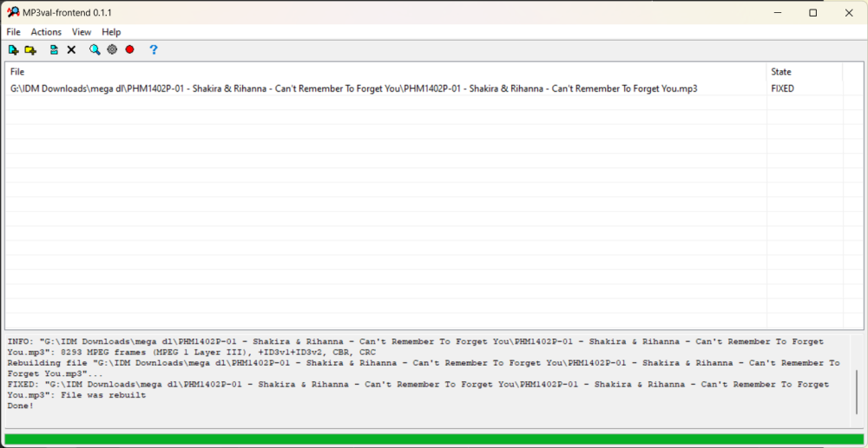868x448 pixels.
Task: Open the File menu
Action: 14,32
